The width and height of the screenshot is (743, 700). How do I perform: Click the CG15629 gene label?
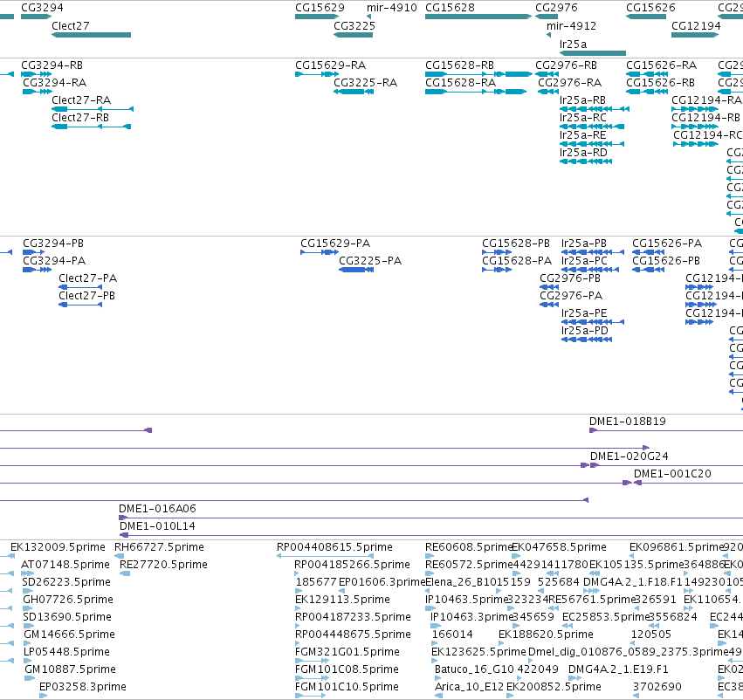click(x=320, y=8)
